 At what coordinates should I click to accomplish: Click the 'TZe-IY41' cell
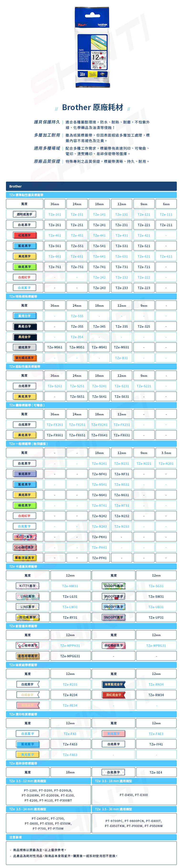(156, 744)
